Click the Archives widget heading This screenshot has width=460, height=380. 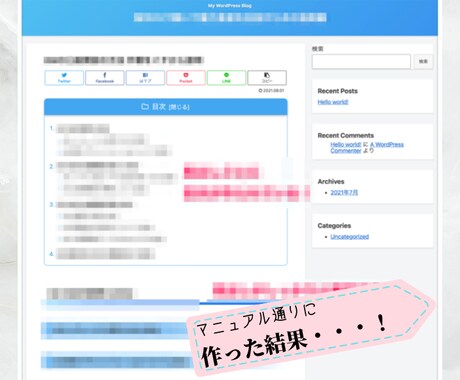331,182
